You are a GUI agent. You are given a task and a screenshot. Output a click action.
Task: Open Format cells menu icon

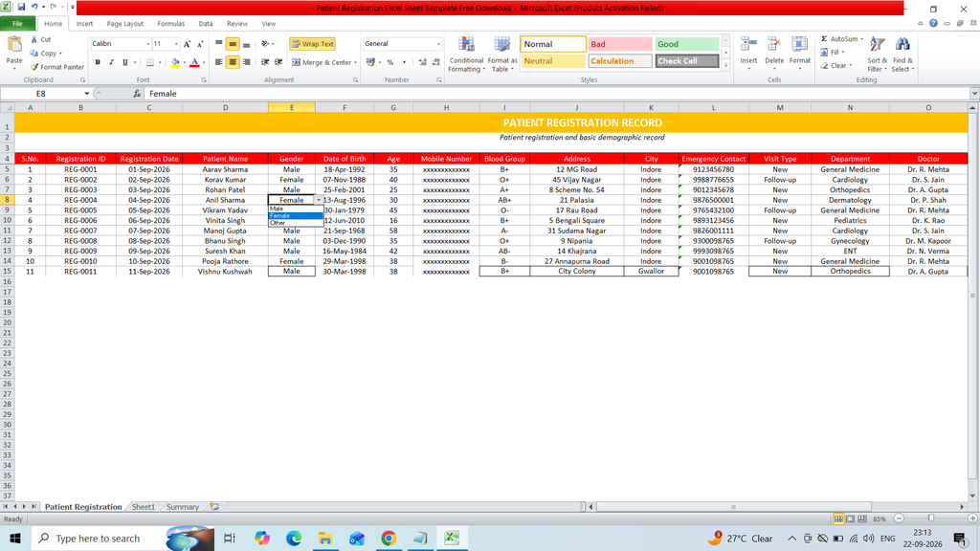click(x=799, y=45)
